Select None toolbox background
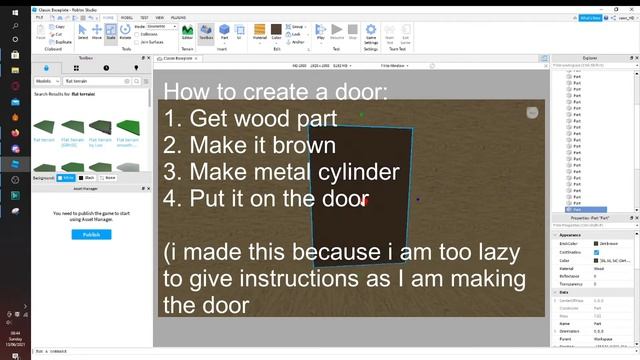The height and width of the screenshot is (360, 640). 108,178
